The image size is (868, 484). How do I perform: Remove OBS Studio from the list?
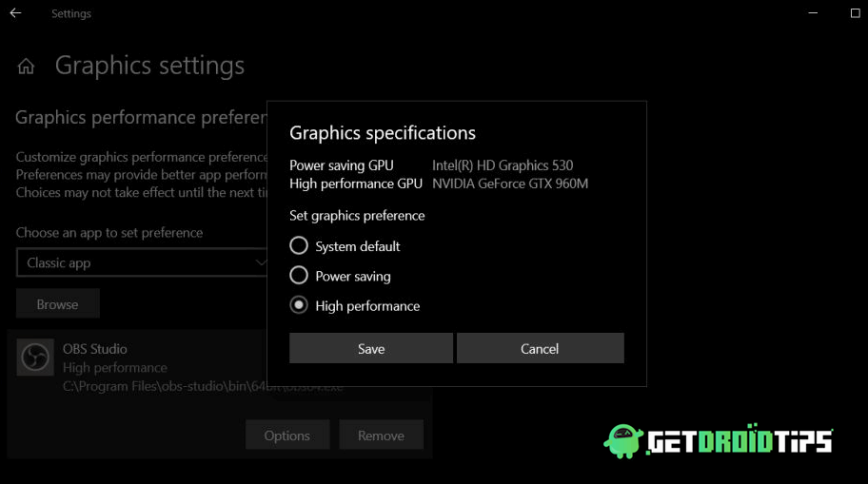point(381,435)
